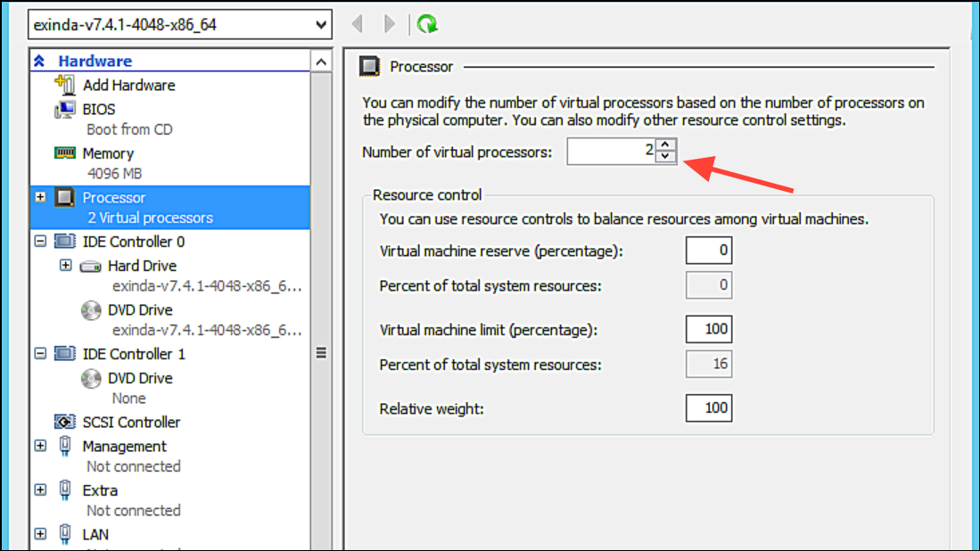Click the IDE Controller 1 icon
This screenshot has width=980, height=551.
point(65,354)
